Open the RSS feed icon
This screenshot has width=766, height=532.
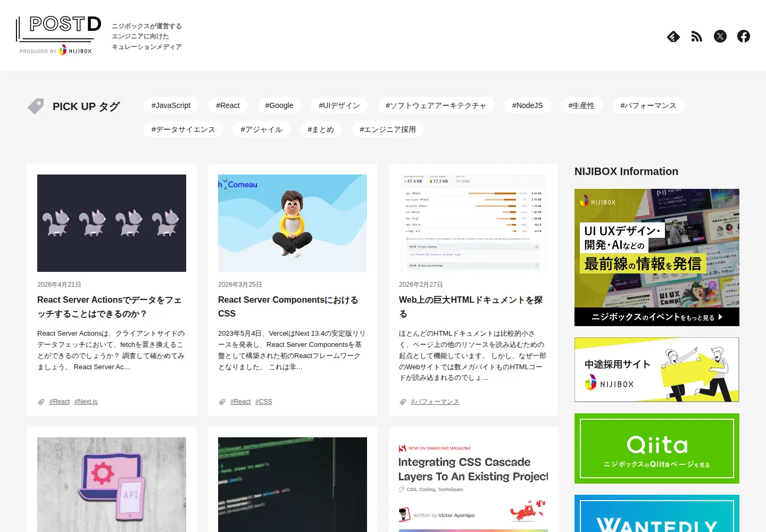[697, 36]
